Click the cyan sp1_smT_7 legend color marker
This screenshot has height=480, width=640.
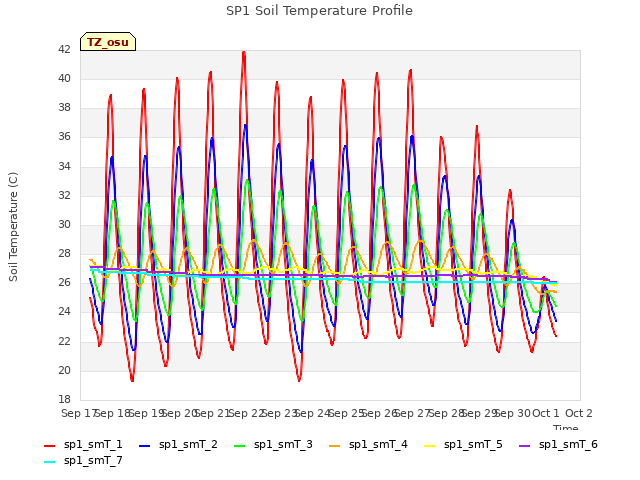[x=49, y=462]
